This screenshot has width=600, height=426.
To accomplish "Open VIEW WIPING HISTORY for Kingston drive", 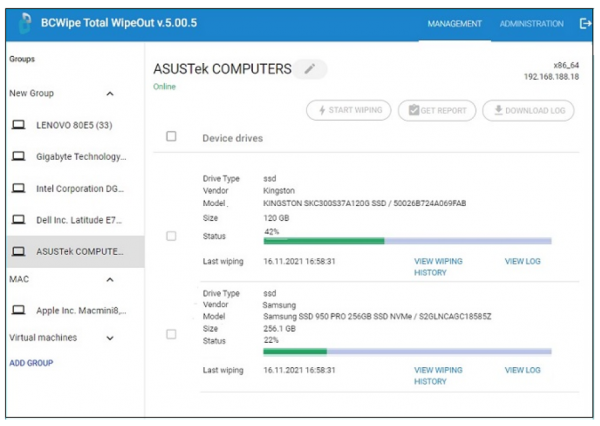I will coord(438,267).
